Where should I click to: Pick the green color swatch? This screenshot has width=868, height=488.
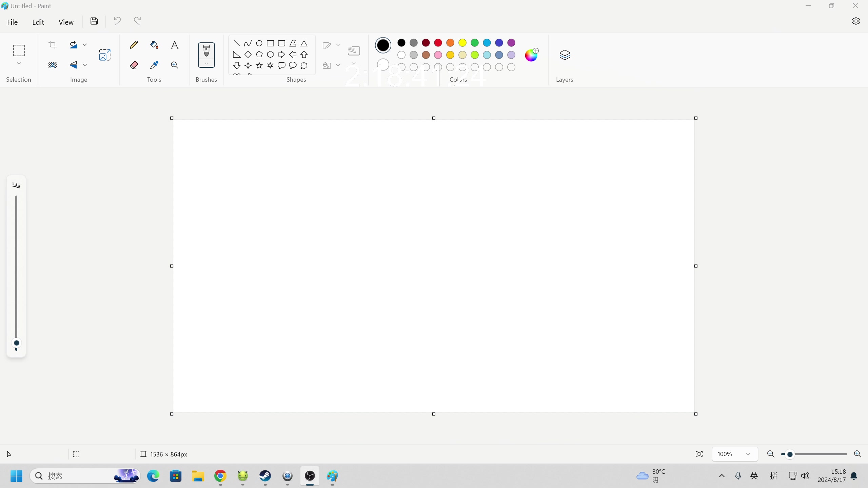click(x=475, y=43)
